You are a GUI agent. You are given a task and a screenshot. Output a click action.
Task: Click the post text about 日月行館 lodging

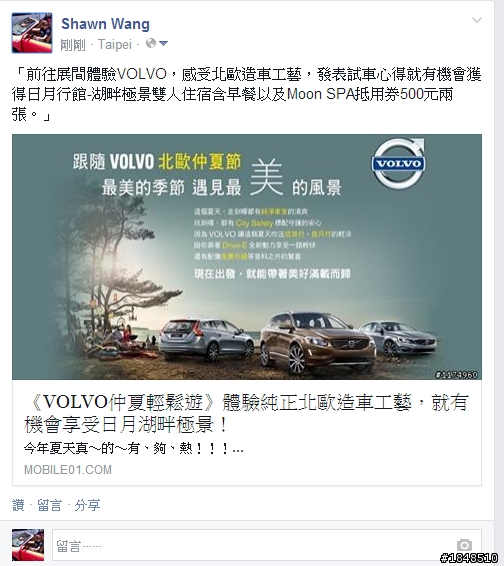(247, 95)
